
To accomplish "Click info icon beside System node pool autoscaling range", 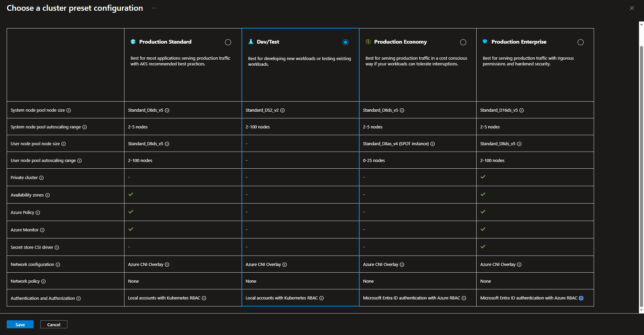I will 85,127.
